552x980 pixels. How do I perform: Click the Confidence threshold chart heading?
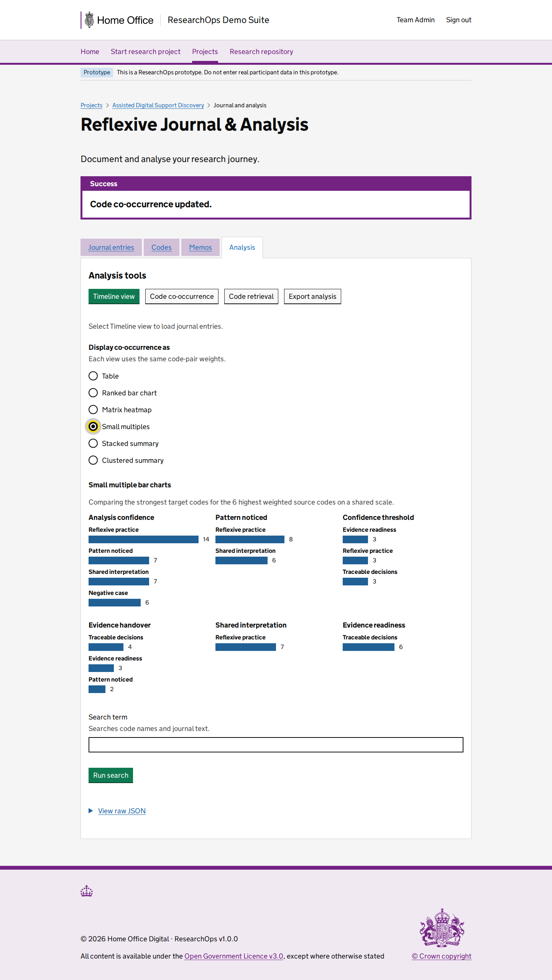tap(378, 518)
